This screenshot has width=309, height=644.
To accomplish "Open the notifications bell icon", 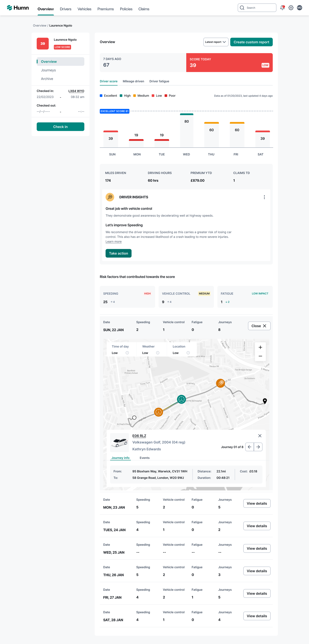I will coord(282,8).
